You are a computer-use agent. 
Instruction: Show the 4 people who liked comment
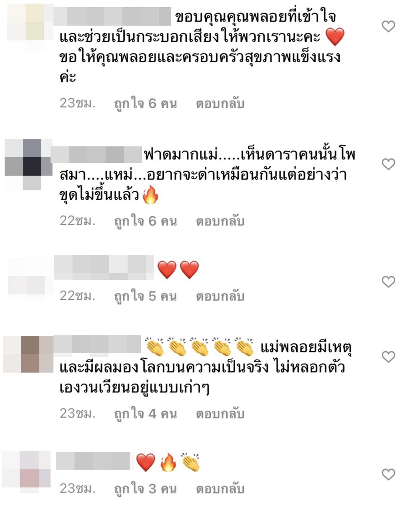point(145,414)
